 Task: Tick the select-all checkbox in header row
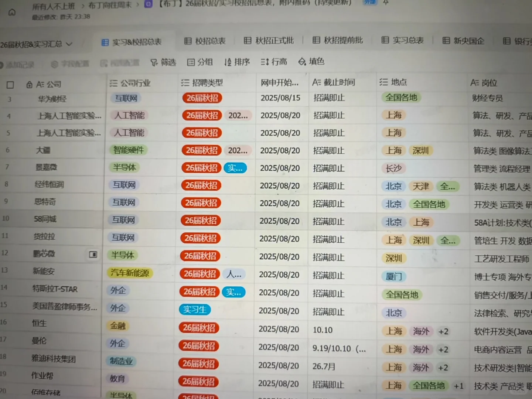click(x=10, y=85)
